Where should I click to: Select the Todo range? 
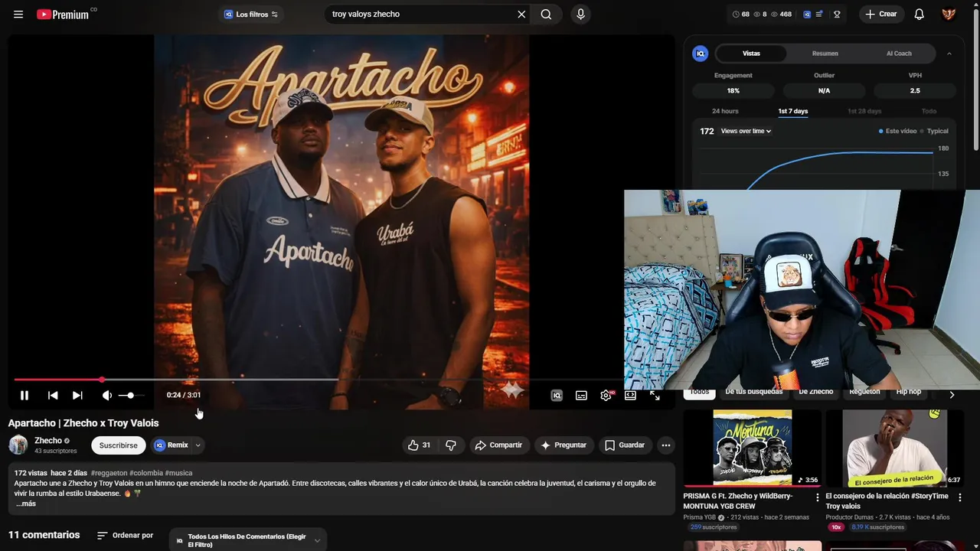tap(929, 112)
